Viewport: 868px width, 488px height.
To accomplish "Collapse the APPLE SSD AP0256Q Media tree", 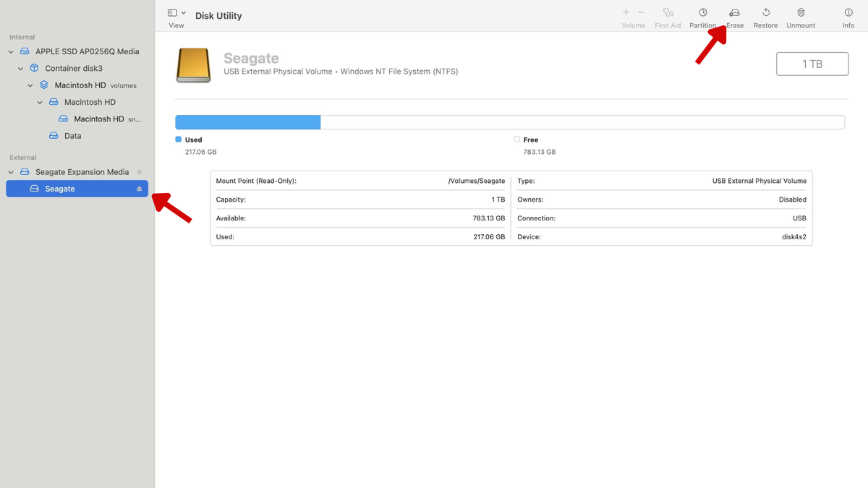I will pyautogui.click(x=12, y=51).
